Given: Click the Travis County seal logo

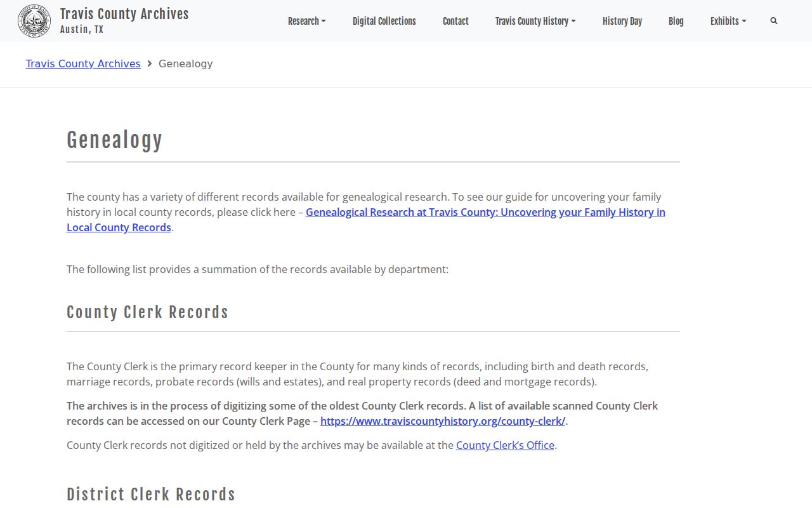Looking at the screenshot, I should (34, 21).
